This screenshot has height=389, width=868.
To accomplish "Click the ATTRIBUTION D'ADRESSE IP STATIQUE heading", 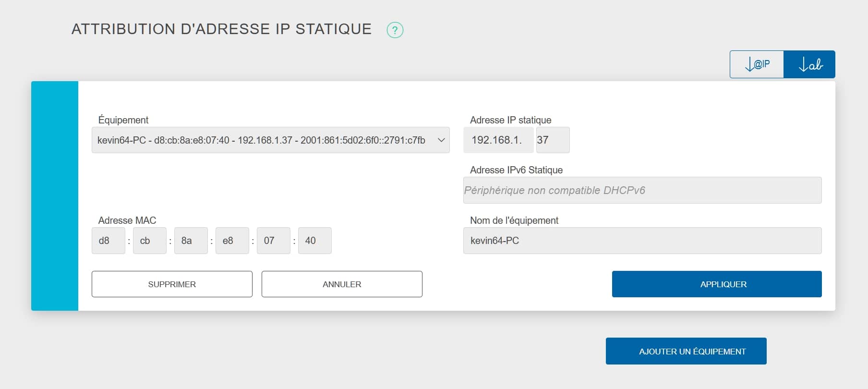I will coord(221,29).
